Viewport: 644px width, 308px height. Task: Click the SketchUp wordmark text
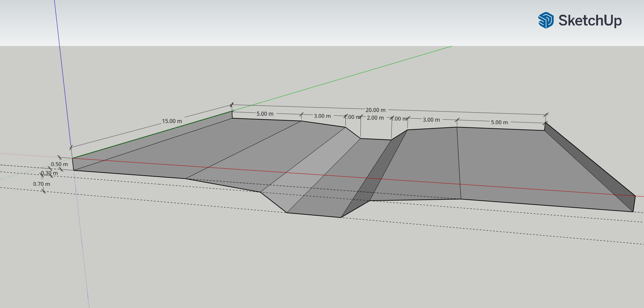click(x=590, y=20)
